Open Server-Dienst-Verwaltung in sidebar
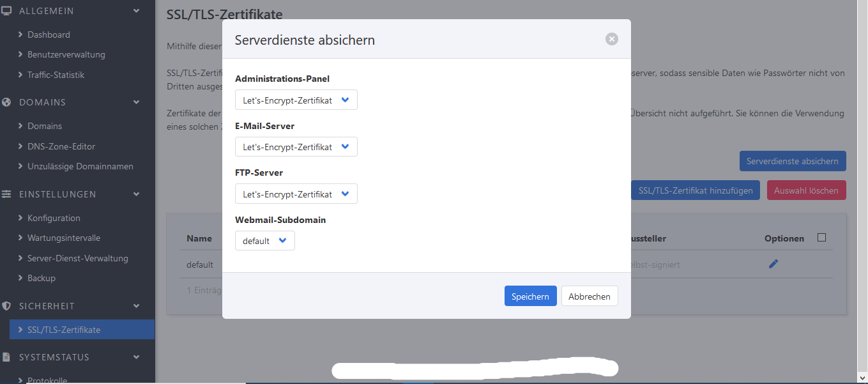 click(77, 258)
